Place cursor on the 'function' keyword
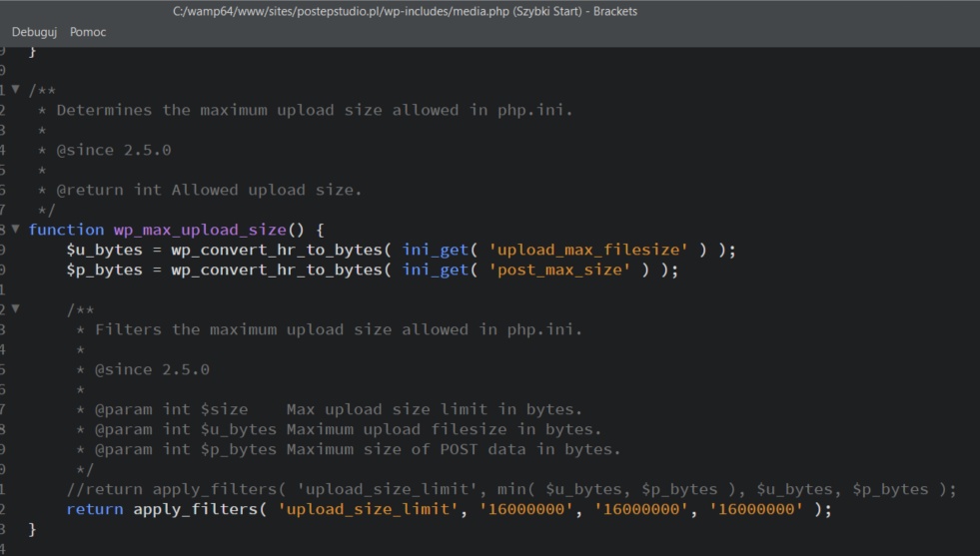Screen dimensions: 980x556 66,230
